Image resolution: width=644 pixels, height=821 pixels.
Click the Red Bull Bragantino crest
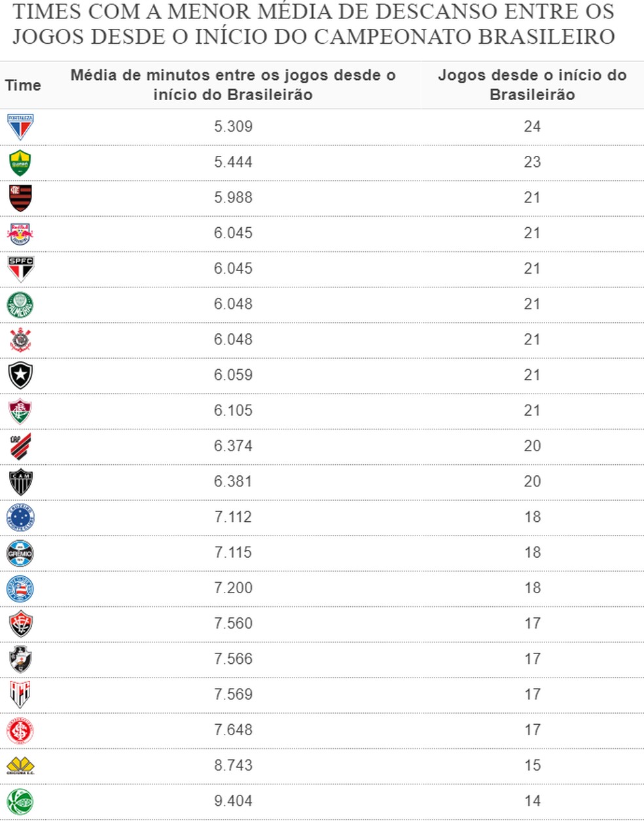(x=20, y=233)
